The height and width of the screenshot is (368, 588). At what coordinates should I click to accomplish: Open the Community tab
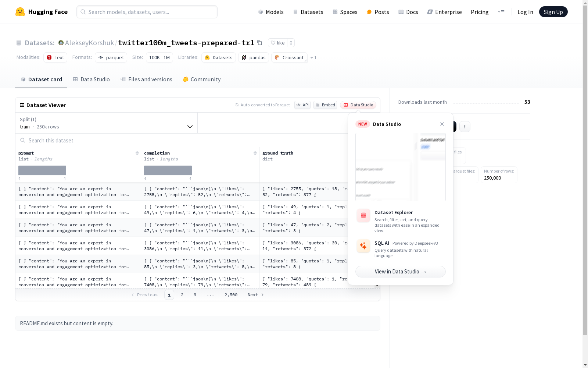[202, 79]
